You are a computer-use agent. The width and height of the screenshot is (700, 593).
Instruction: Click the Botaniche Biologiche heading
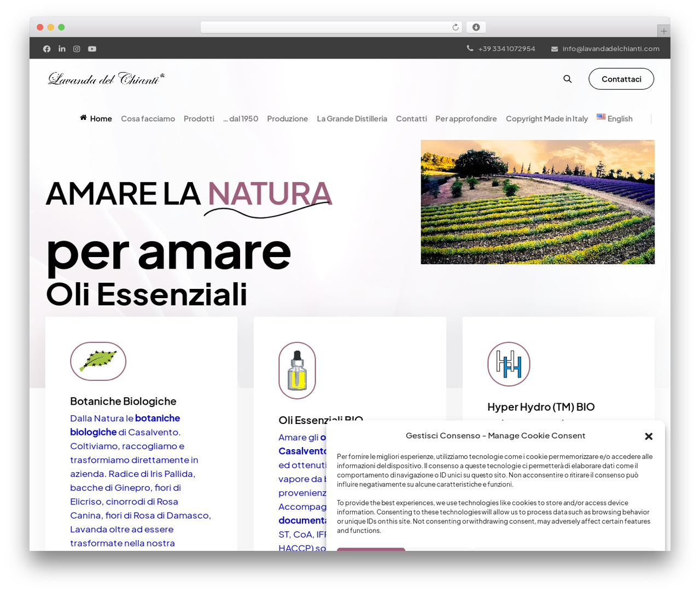[123, 401]
